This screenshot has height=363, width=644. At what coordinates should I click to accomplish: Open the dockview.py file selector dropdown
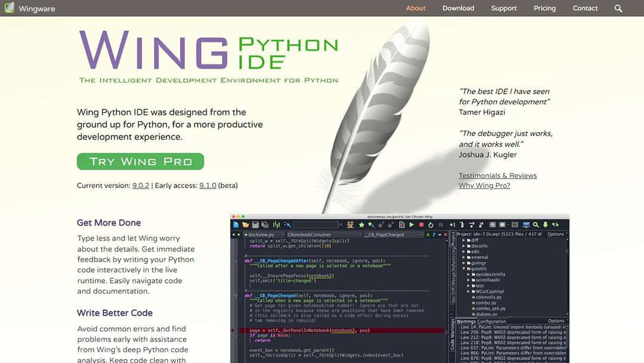(264, 235)
